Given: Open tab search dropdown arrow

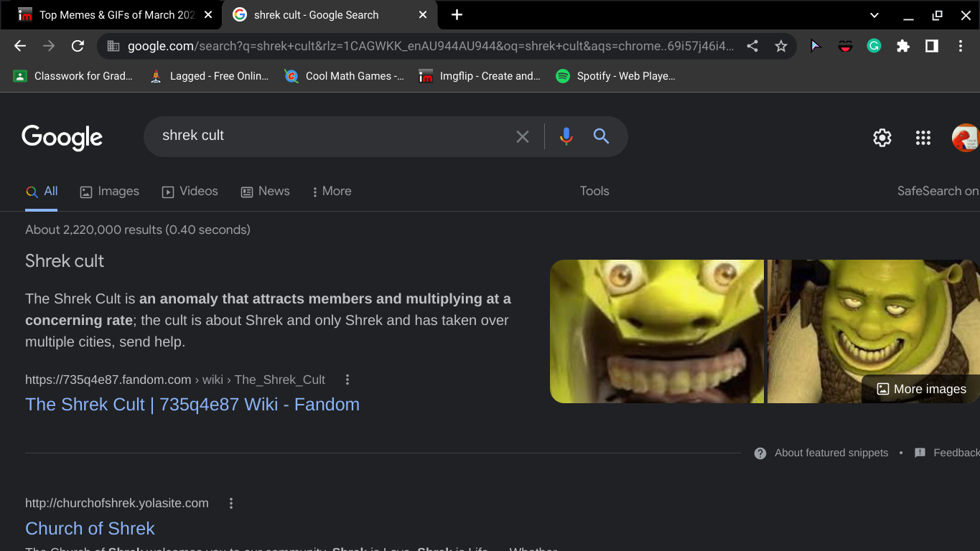Looking at the screenshot, I should pos(874,15).
